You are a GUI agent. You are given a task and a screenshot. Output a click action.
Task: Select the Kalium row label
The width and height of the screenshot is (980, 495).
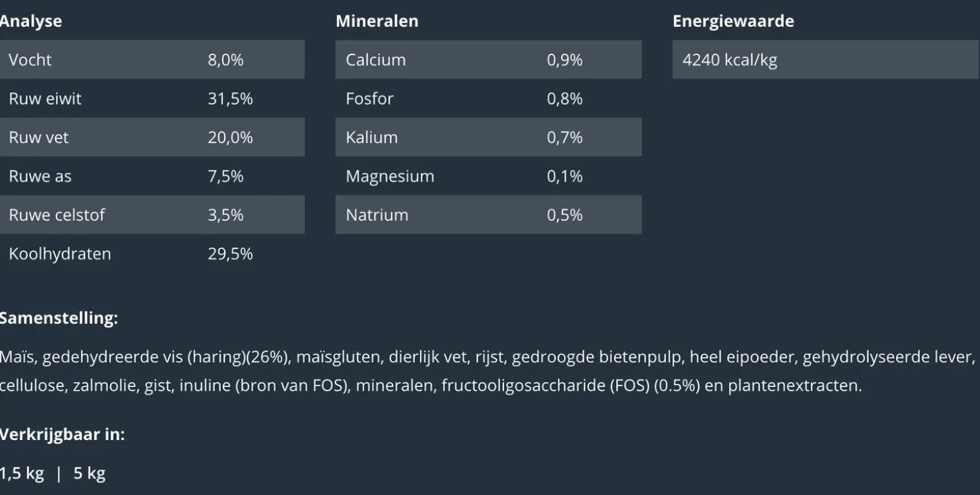coord(372,137)
